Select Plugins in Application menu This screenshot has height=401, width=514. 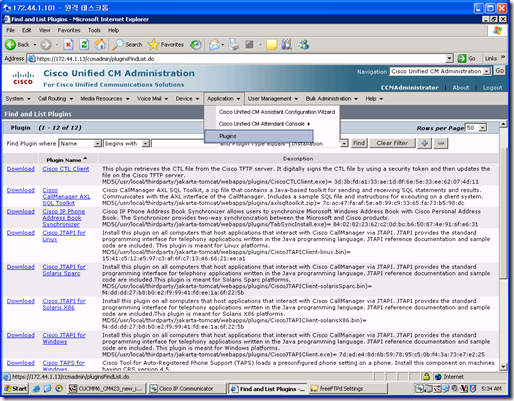pos(258,136)
